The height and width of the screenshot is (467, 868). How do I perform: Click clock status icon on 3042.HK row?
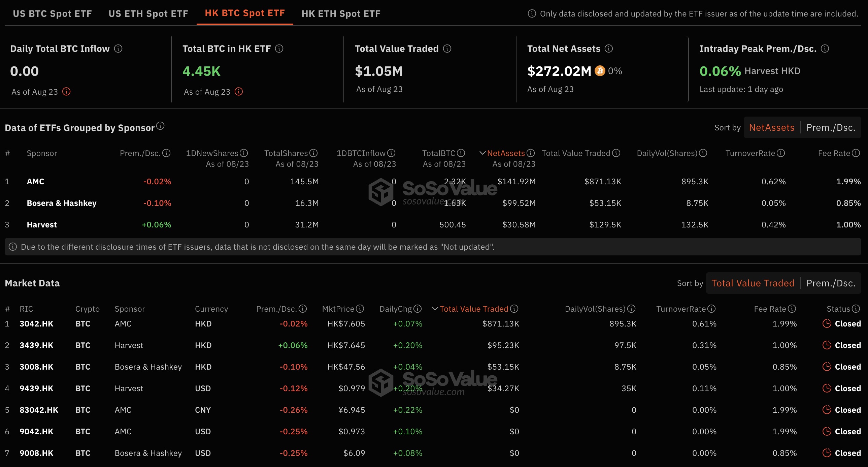pyautogui.click(x=827, y=323)
